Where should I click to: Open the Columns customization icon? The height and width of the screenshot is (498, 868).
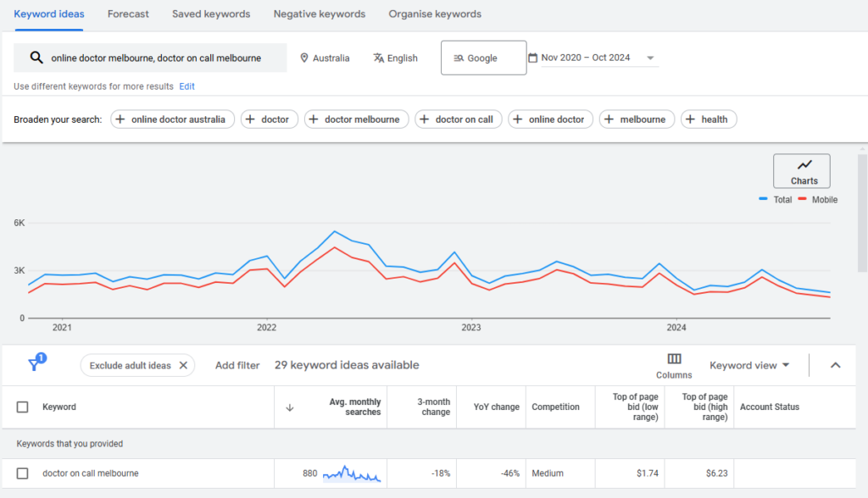click(x=674, y=358)
